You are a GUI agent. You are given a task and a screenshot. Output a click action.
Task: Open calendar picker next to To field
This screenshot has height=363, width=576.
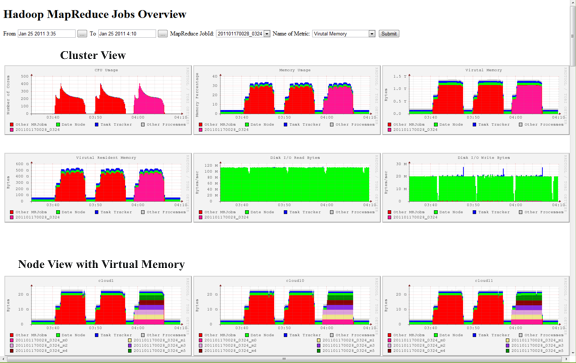pyautogui.click(x=163, y=34)
